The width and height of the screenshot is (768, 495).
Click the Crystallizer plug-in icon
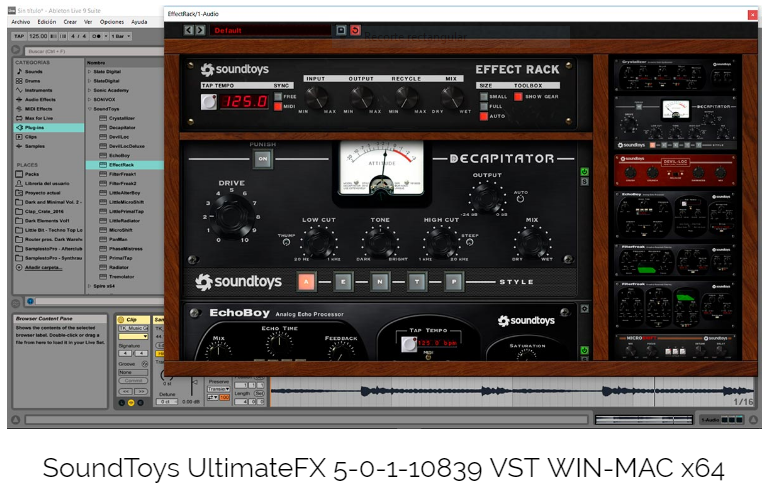[x=103, y=118]
